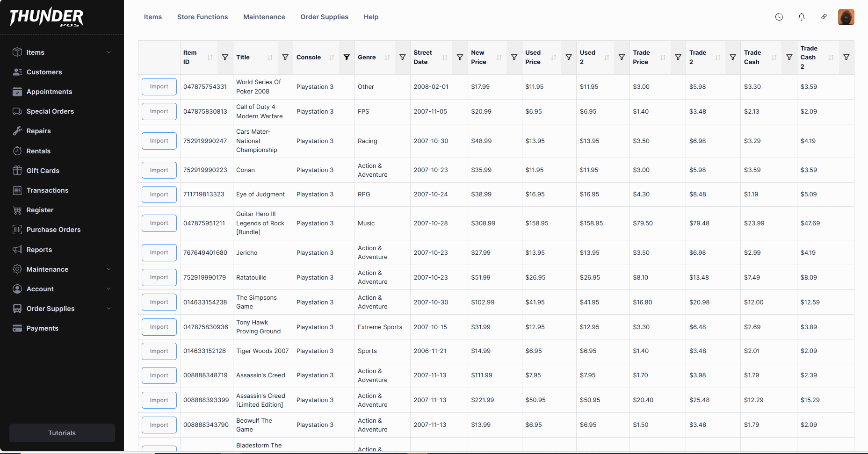Click the user profile avatar
Screen dimensions: 868x454
(x=846, y=17)
